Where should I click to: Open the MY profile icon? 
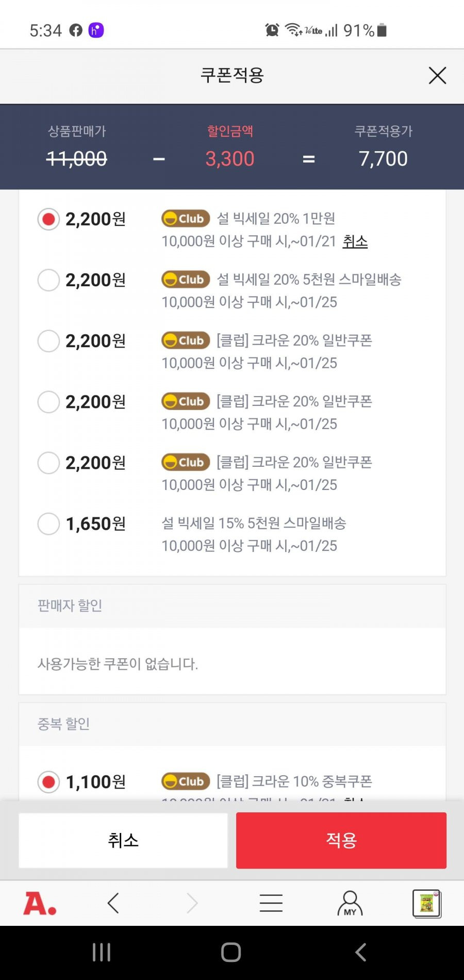(x=350, y=903)
